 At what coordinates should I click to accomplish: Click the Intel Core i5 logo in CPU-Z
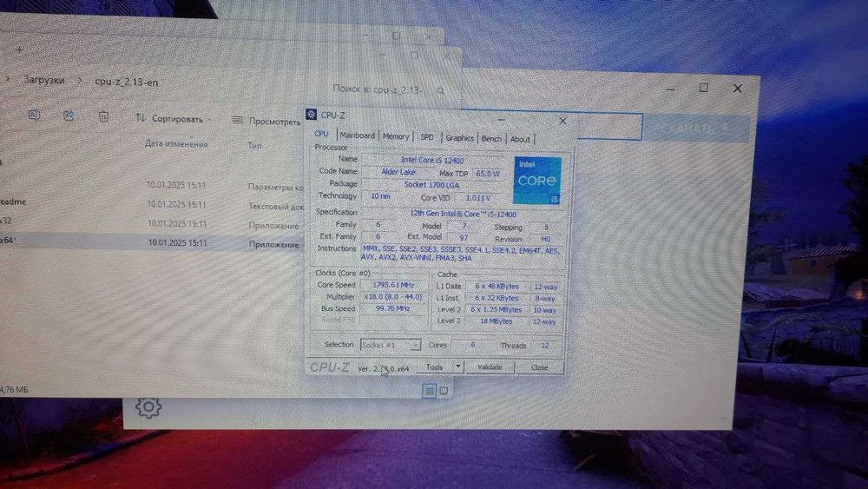[x=537, y=181]
